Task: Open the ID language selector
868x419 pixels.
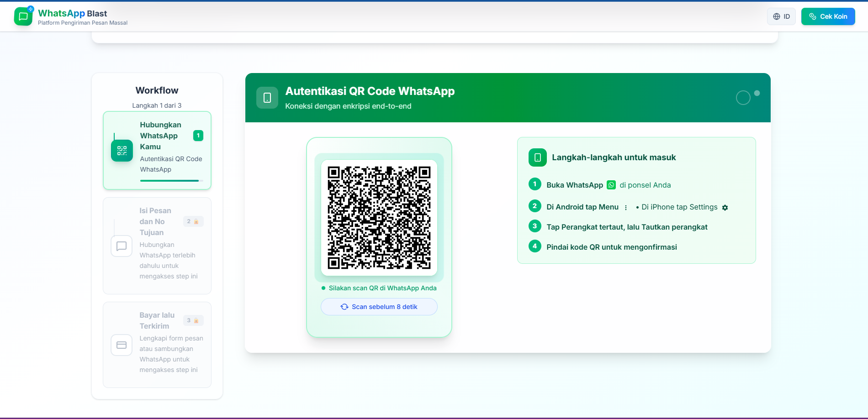Action: tap(781, 16)
